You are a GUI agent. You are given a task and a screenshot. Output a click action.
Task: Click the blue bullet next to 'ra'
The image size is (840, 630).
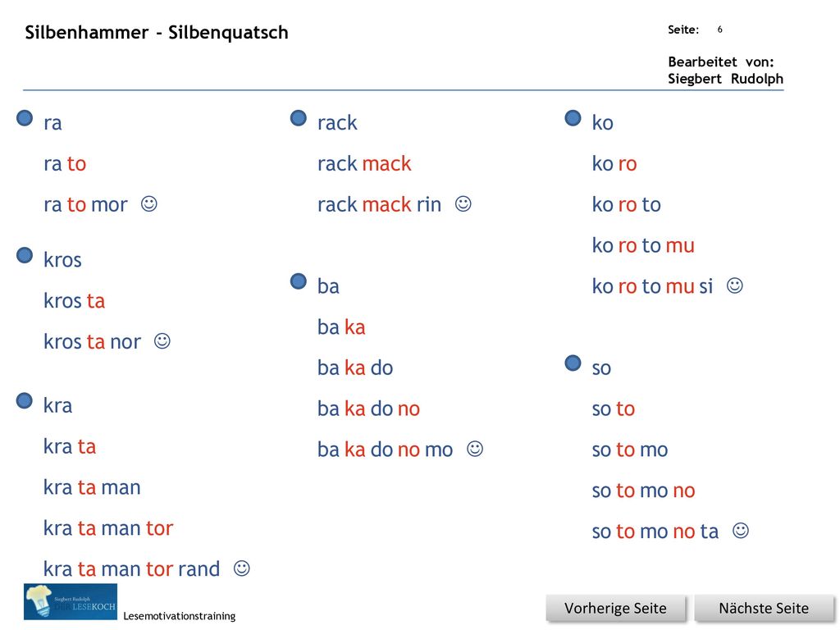pos(25,118)
